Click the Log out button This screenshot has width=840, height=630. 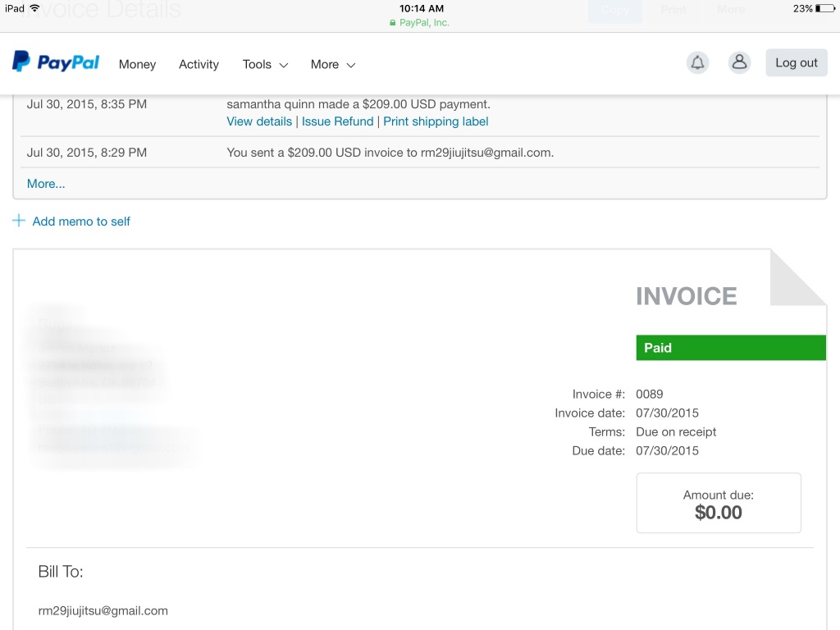coord(797,62)
